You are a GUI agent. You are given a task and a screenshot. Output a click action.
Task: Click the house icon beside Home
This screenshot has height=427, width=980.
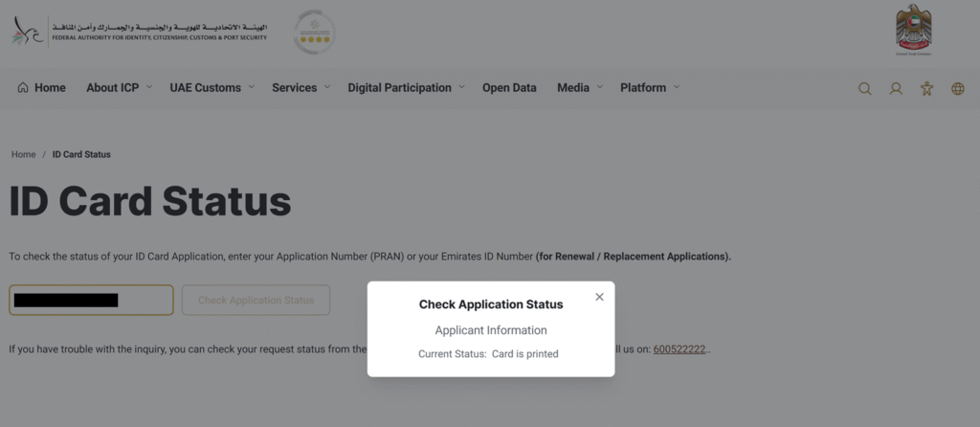point(23,87)
